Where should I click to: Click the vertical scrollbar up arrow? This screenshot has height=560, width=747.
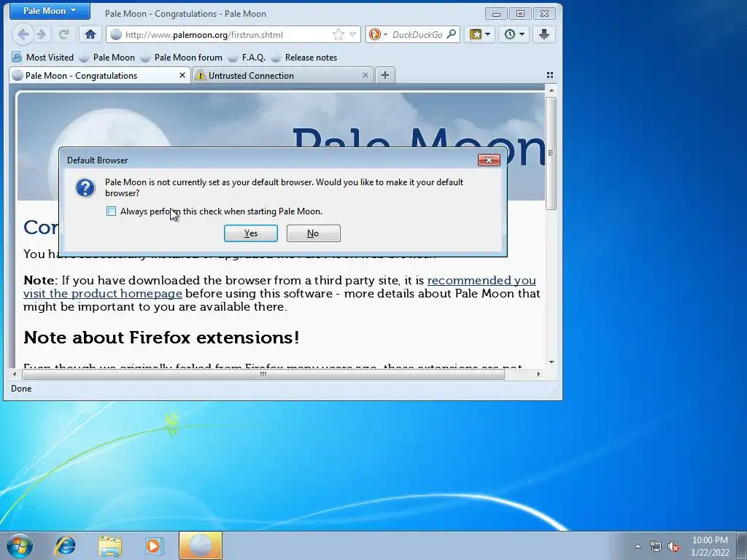551,90
